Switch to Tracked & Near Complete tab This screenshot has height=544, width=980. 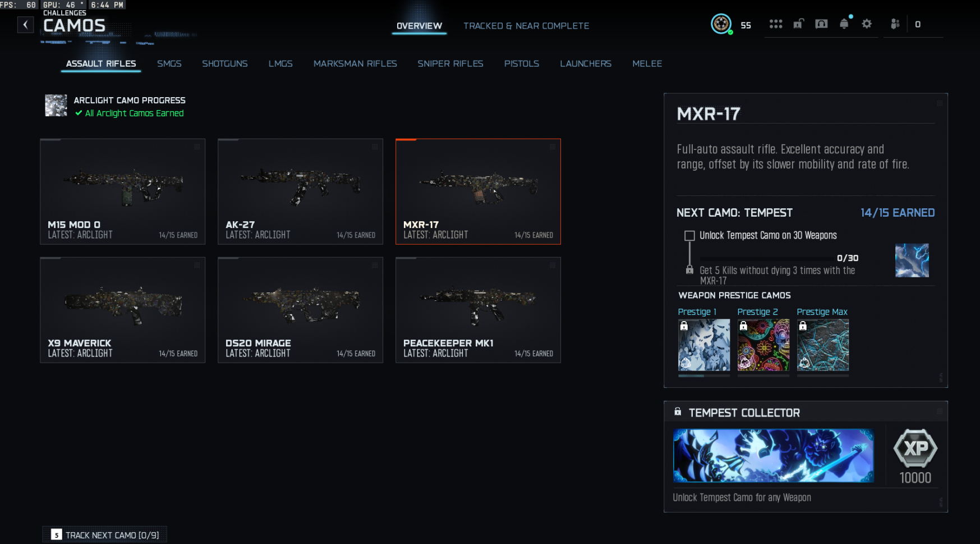point(526,26)
